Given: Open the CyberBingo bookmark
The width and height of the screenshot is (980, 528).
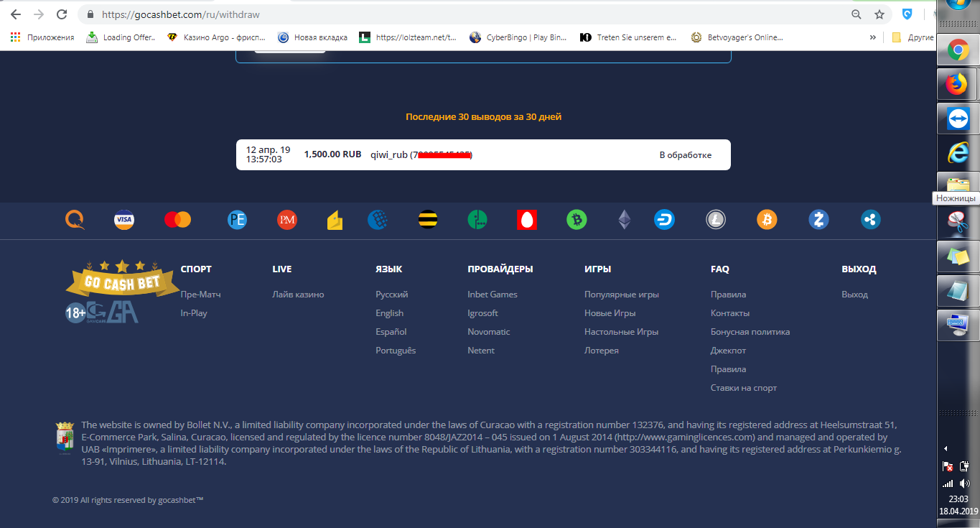Looking at the screenshot, I should [518, 37].
